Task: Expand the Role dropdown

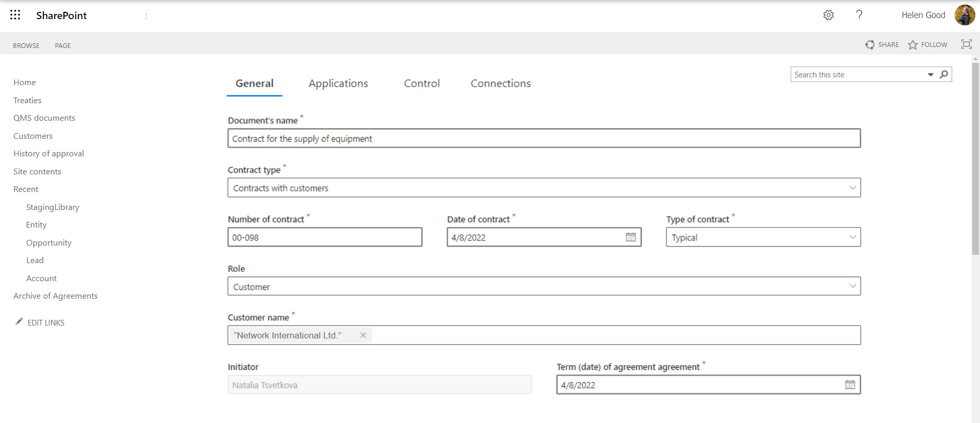Action: pyautogui.click(x=852, y=286)
